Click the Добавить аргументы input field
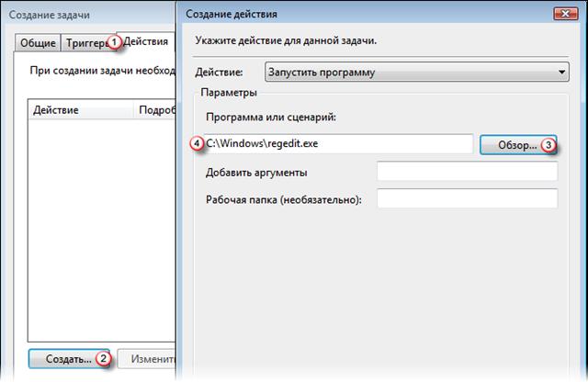This screenshot has height=382, width=588. 468,171
